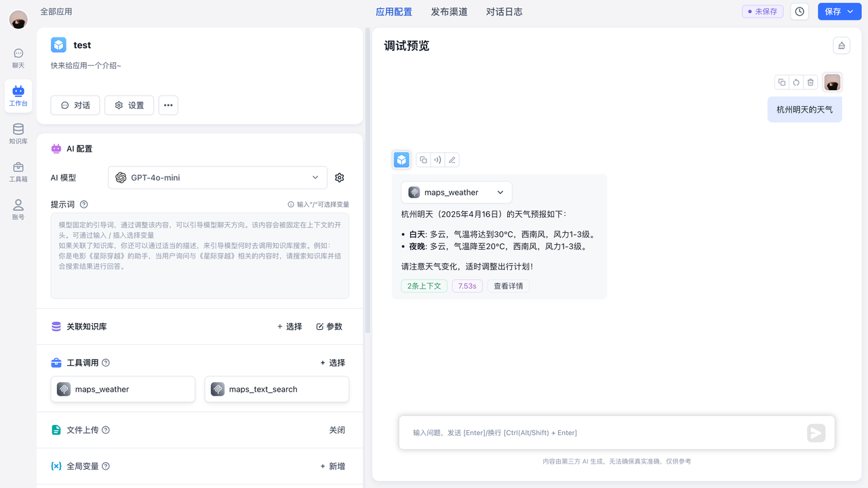Copy the AI response message
Image resolution: width=868 pixels, height=488 pixels.
423,160
